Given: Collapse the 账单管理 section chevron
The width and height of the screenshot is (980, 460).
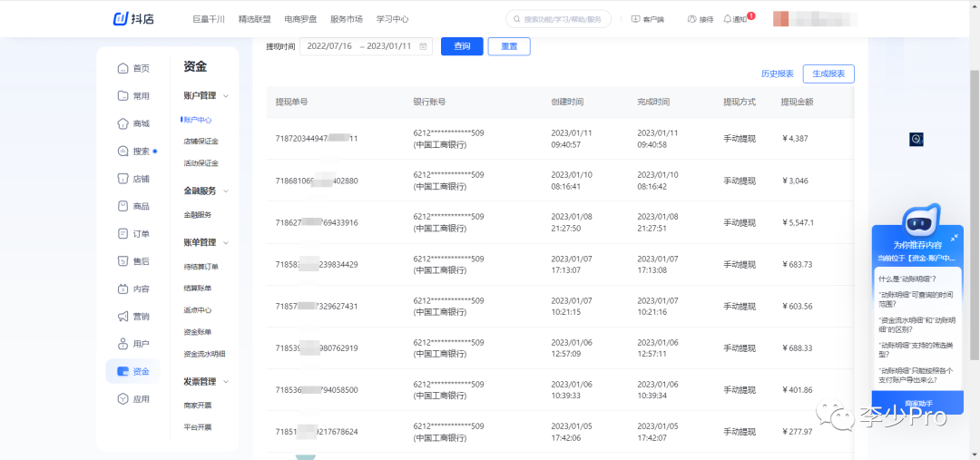Looking at the screenshot, I should pos(226,242).
